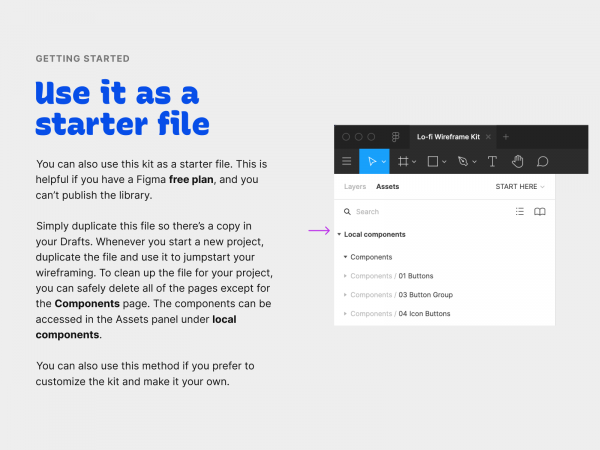Select the Rectangle shape tool
The height and width of the screenshot is (450, 600).
pos(433,161)
